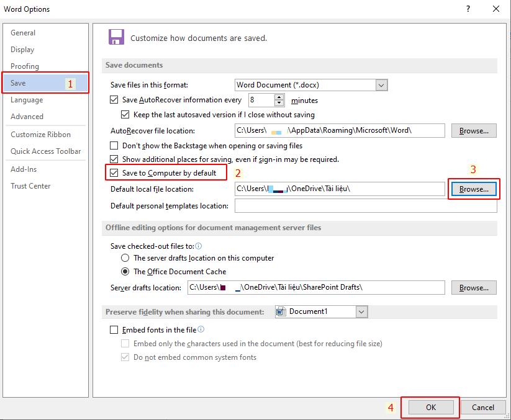Screen dimensions: 511x420
Task: Click the save disk icon at the top
Action: [x=116, y=37]
